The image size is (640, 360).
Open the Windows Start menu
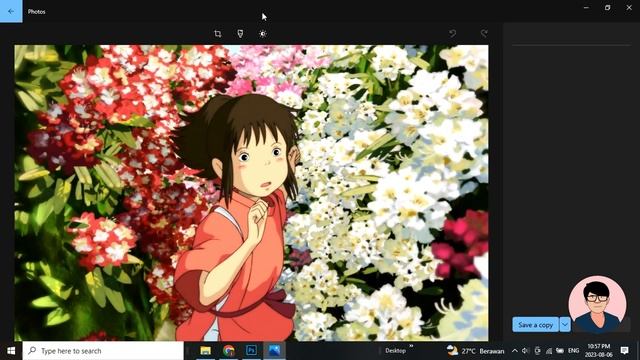[11, 351]
